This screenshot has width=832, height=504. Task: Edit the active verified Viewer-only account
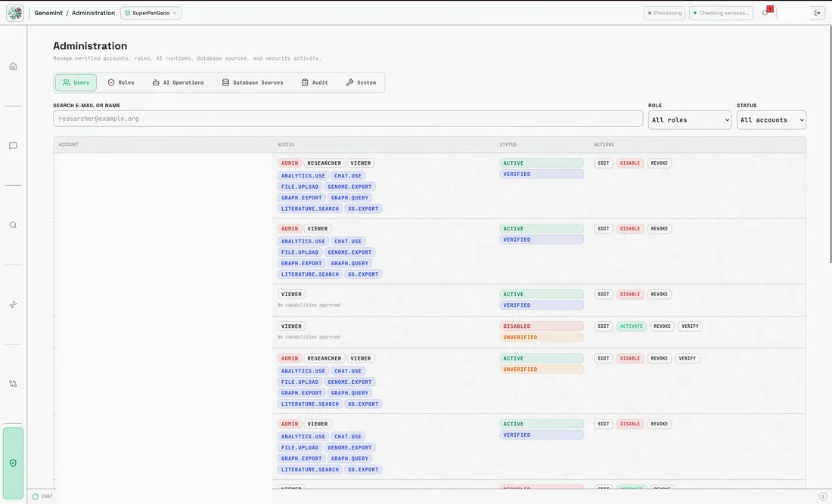click(x=604, y=294)
